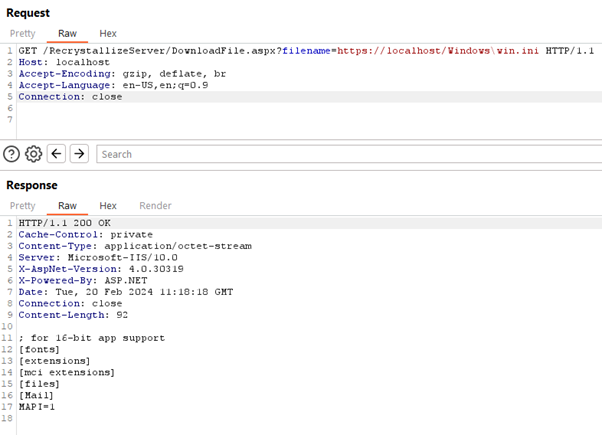The width and height of the screenshot is (602, 435).
Task: Click the HTTP/1.1 200 OK status line
Action: coord(60,222)
